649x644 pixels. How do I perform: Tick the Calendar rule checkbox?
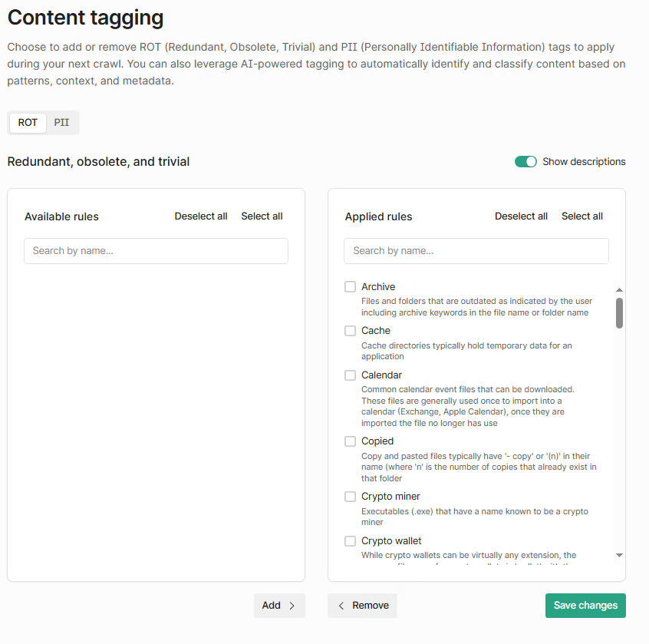350,375
